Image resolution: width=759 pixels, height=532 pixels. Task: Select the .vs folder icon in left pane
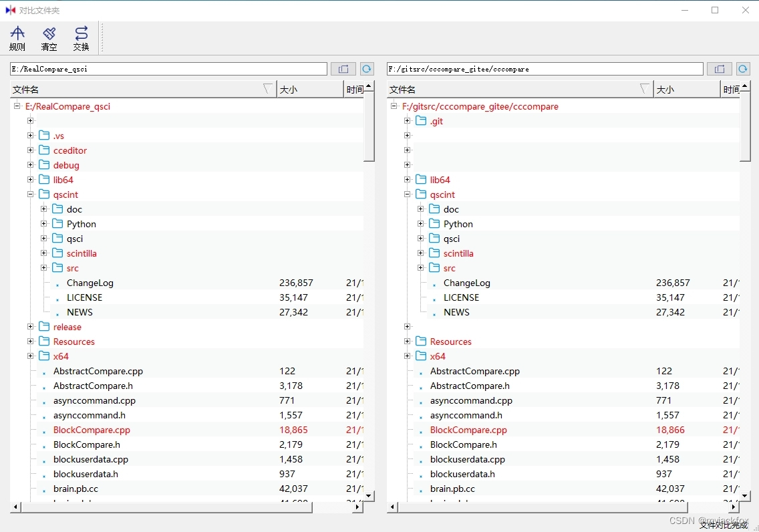(44, 135)
